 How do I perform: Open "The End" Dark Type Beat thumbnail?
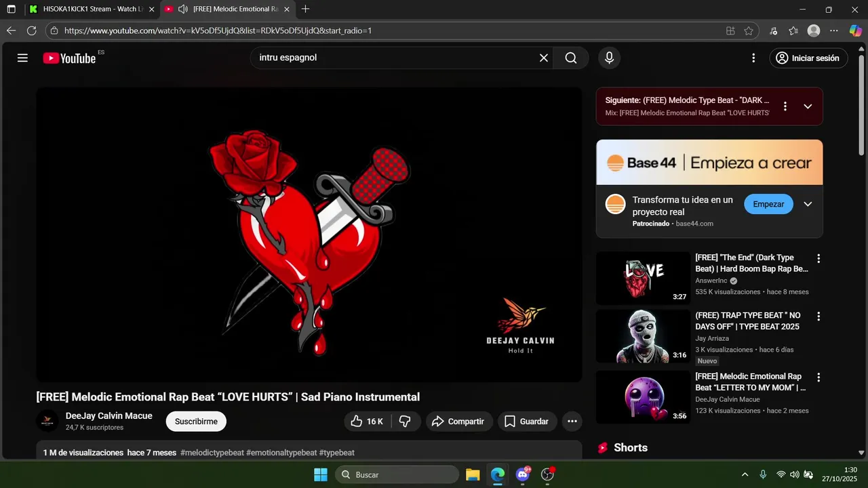pyautogui.click(x=643, y=278)
